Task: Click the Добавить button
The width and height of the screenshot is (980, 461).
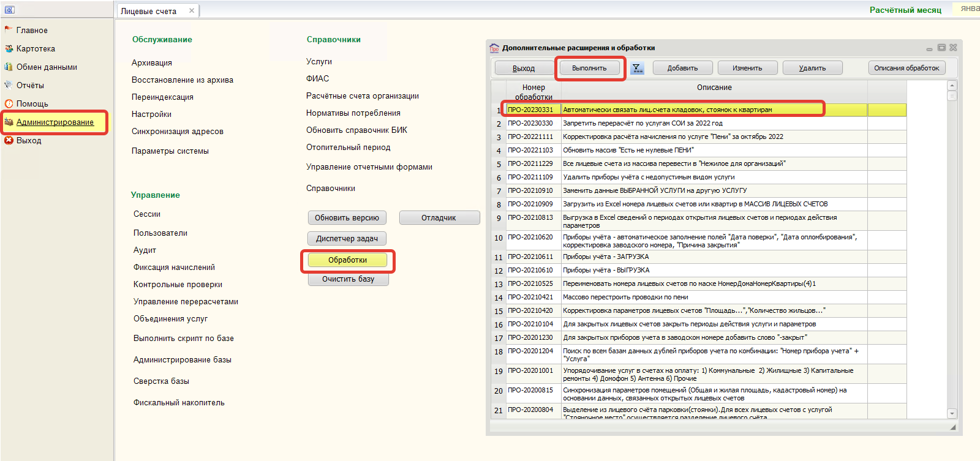Action: tap(683, 68)
